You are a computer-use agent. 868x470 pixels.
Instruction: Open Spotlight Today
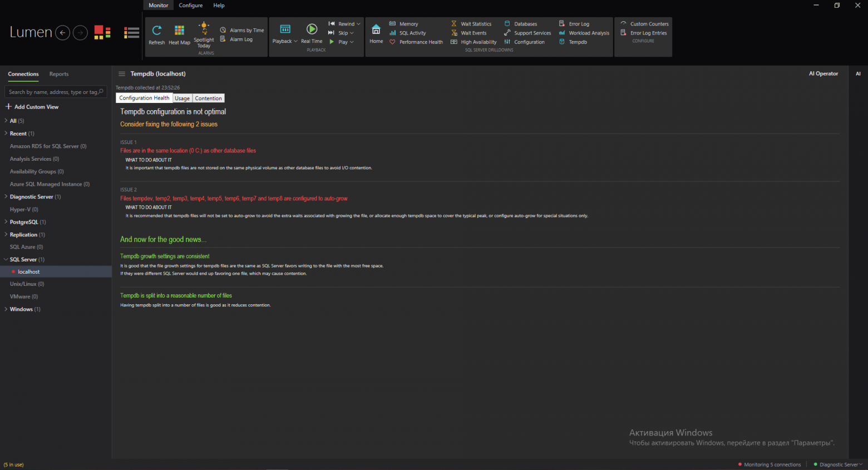(204, 35)
